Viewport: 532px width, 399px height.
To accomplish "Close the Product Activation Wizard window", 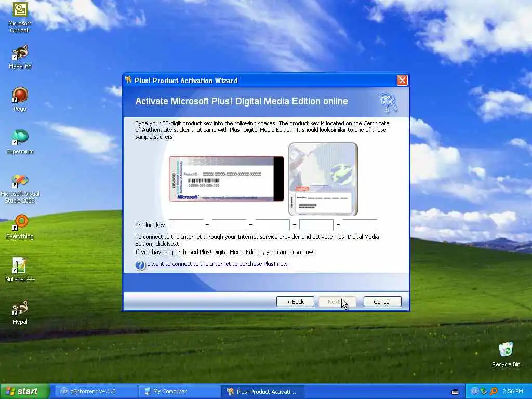I will [x=402, y=81].
